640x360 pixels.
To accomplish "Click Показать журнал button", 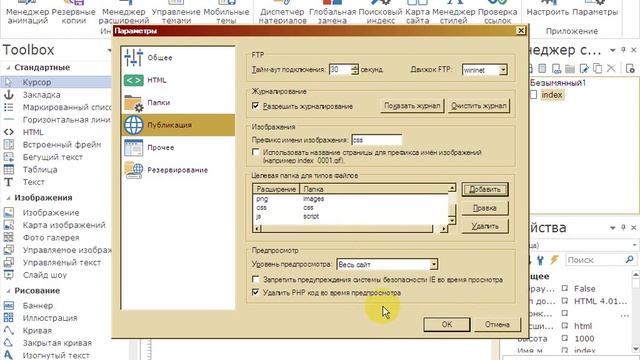I will point(412,106).
